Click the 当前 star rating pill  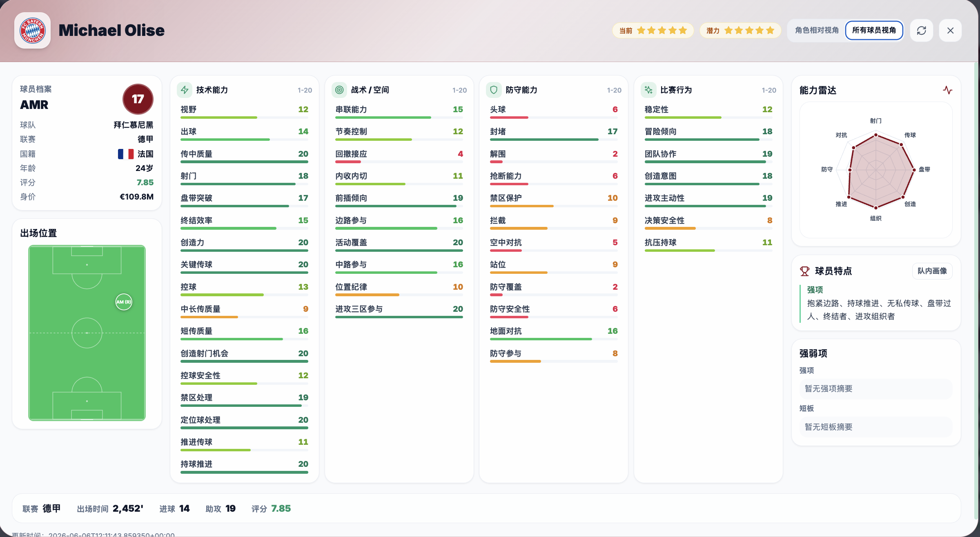coord(653,31)
